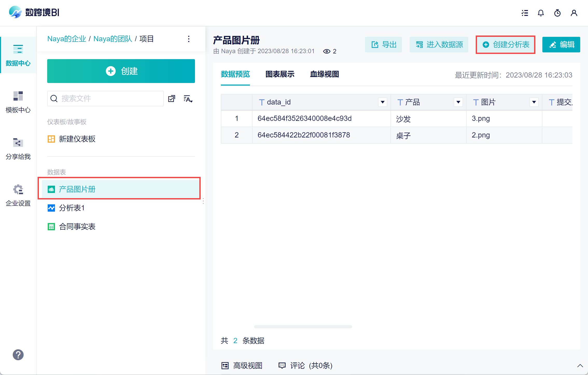Click the notification bell icon
The width and height of the screenshot is (588, 375).
(541, 13)
